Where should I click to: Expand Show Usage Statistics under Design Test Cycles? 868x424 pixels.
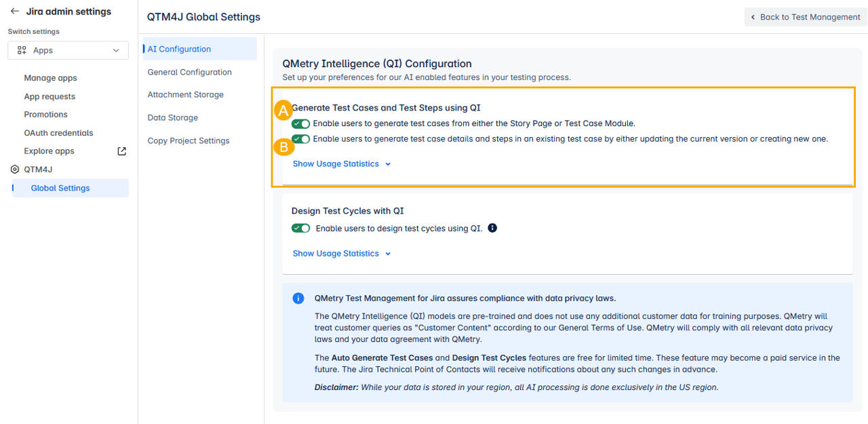341,254
